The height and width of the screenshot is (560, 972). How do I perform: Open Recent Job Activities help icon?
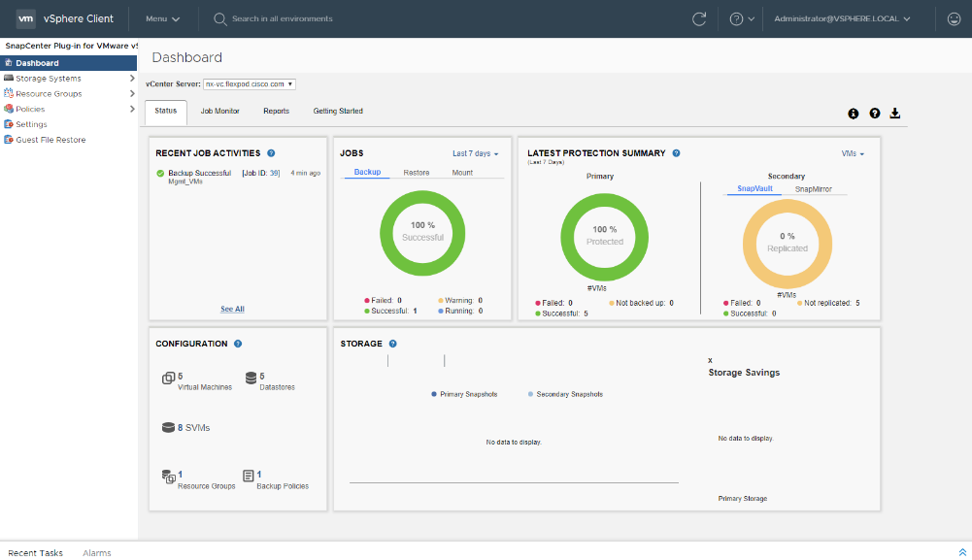271,153
